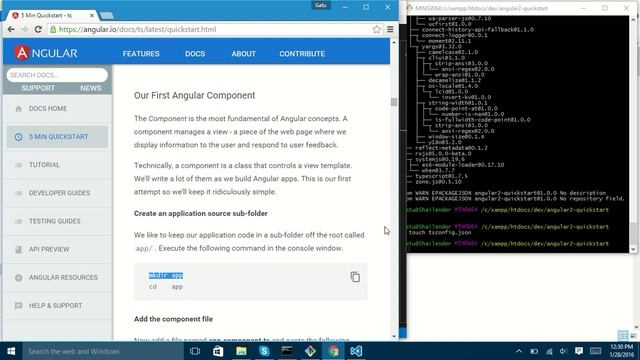This screenshot has width=640, height=360.
Task: Click the browser forward arrow
Action: click(x=24, y=29)
